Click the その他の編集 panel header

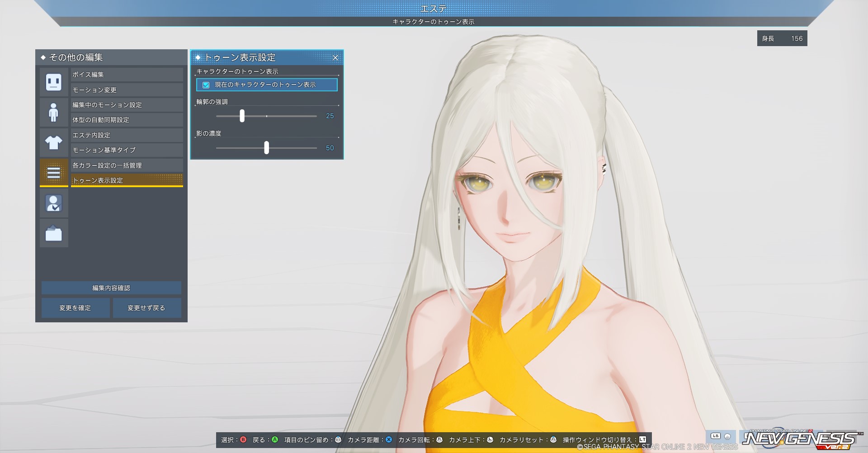tap(111, 57)
